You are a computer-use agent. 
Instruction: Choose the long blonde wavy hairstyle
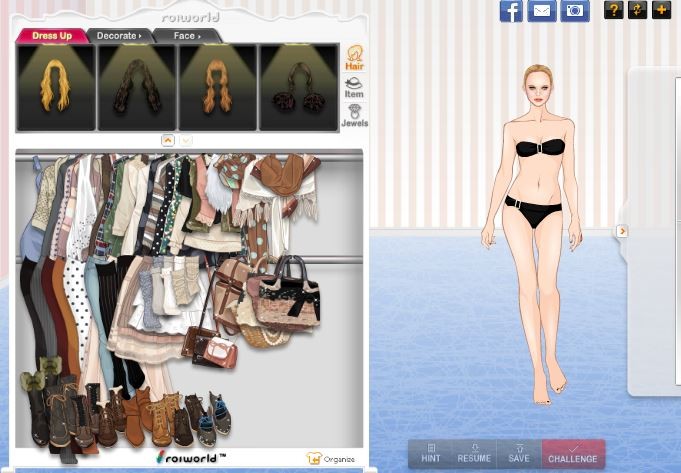pyautogui.click(x=56, y=87)
